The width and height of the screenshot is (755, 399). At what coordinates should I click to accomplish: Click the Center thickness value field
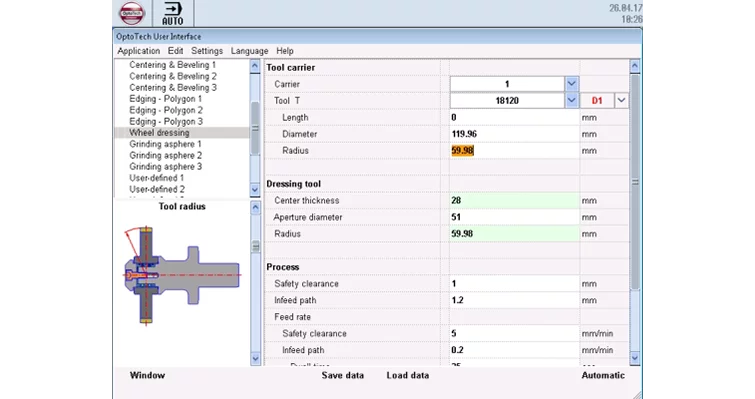pyautogui.click(x=514, y=200)
